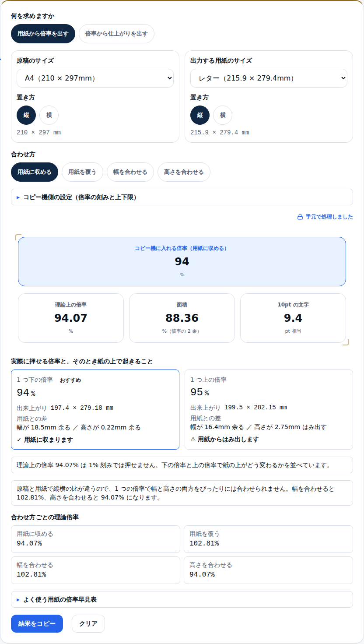Click the note about 縦横の比が違う
Screen dimensions: 364x644
pos(182,493)
